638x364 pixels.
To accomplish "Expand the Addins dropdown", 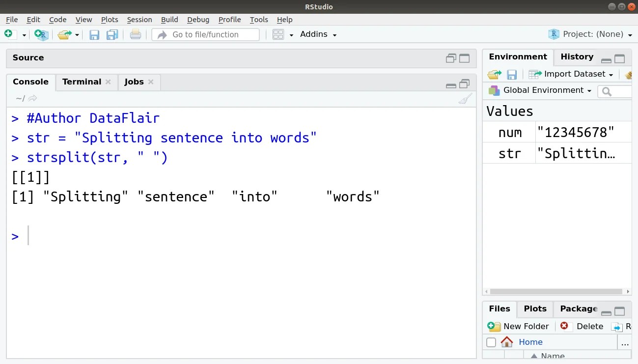I will pos(317,34).
